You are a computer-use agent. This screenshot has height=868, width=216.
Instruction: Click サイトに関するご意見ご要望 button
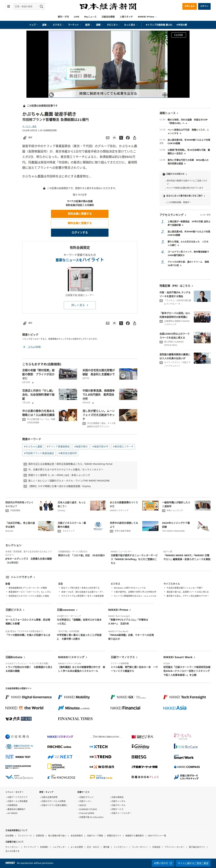193,863
